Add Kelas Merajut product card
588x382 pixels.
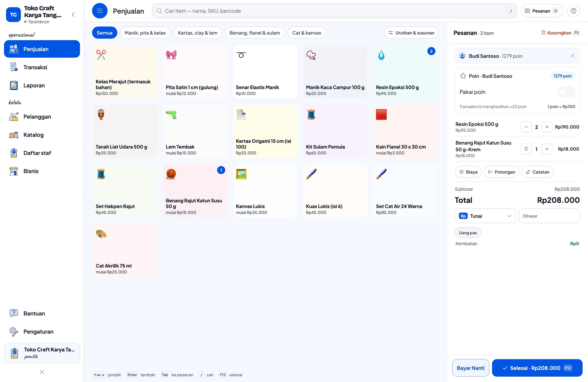(x=125, y=72)
